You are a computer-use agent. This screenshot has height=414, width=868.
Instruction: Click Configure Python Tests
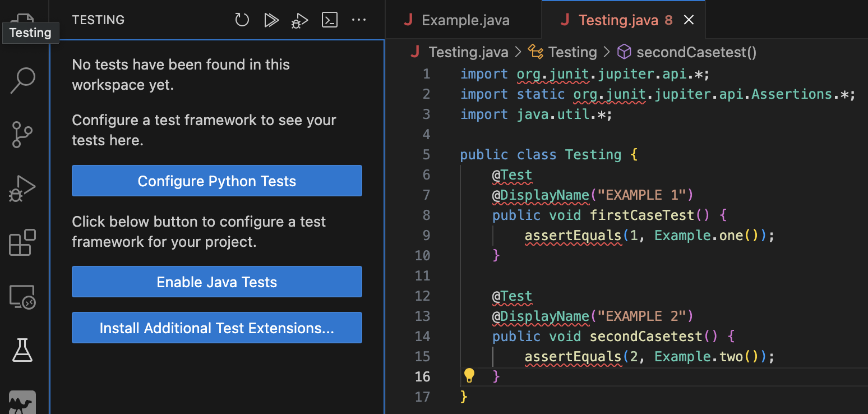pos(216,181)
